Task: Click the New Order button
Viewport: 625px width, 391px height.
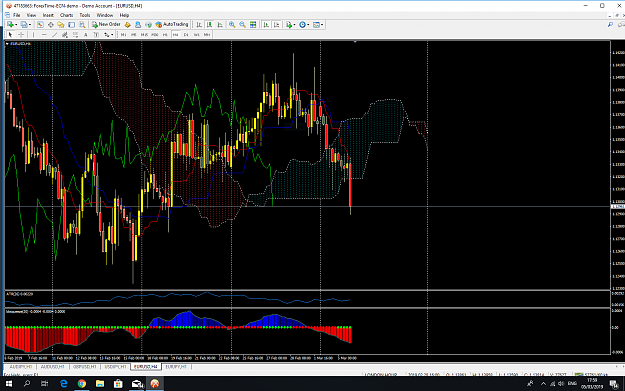Action: tap(106, 25)
